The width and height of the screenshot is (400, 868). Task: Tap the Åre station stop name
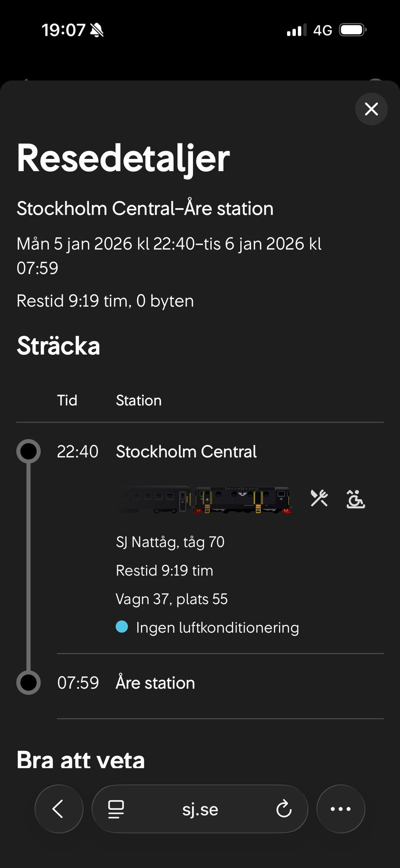[155, 683]
